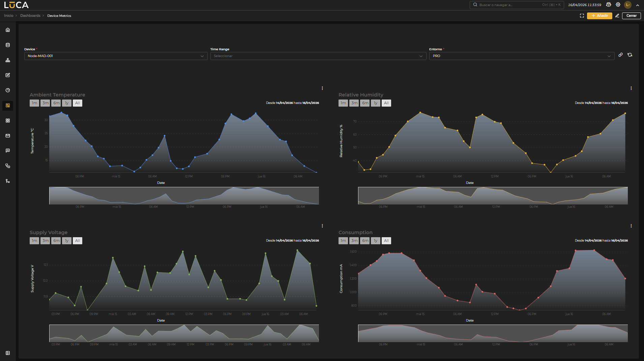
Task: Select 1m range on Ambient Temperature
Action: pos(34,103)
